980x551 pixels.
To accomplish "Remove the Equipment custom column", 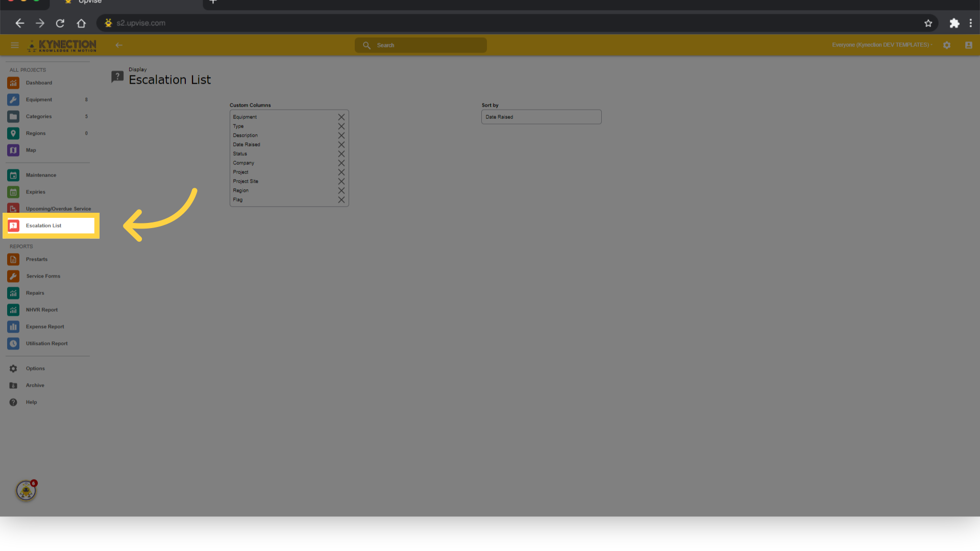I will click(341, 117).
